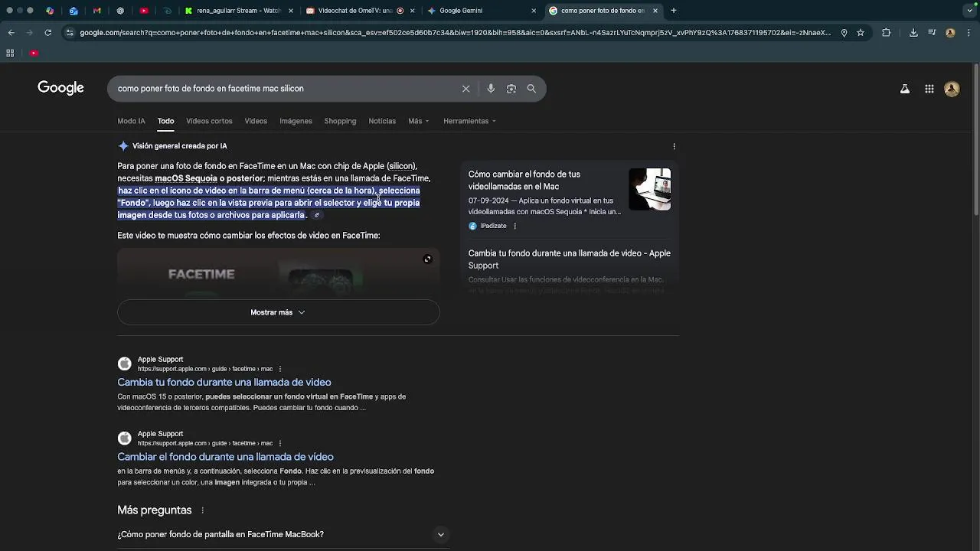The image size is (980, 551).
Task: Click the iPadizate source thumbnail image
Action: coord(650,189)
